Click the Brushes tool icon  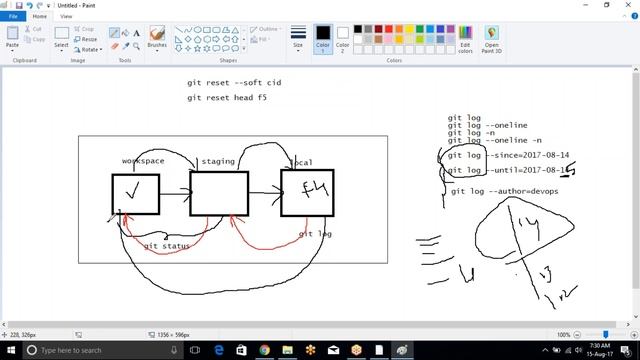[x=157, y=33]
